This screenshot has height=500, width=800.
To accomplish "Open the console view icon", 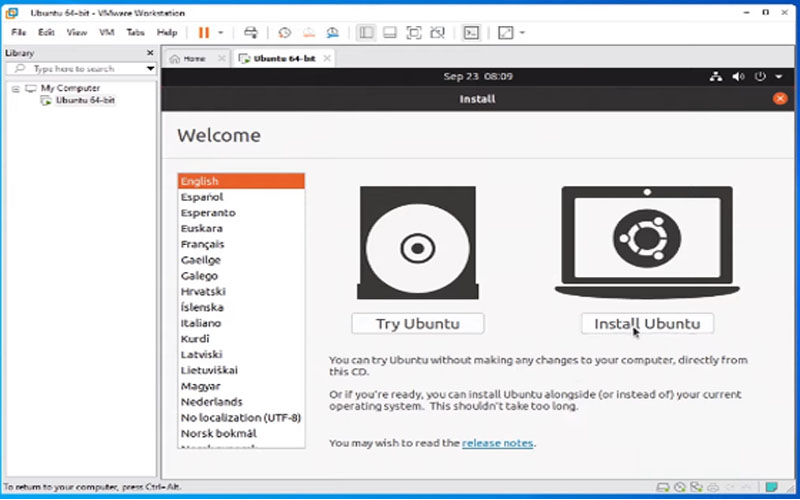I will 471,33.
